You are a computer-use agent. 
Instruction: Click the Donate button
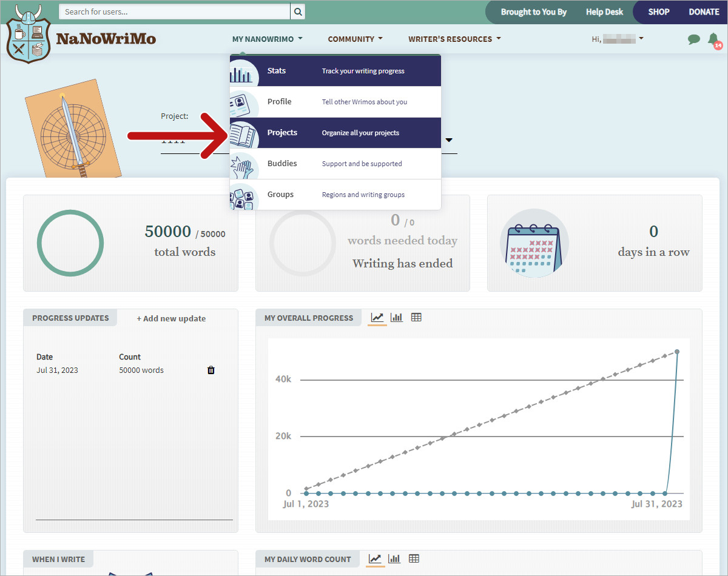704,12
